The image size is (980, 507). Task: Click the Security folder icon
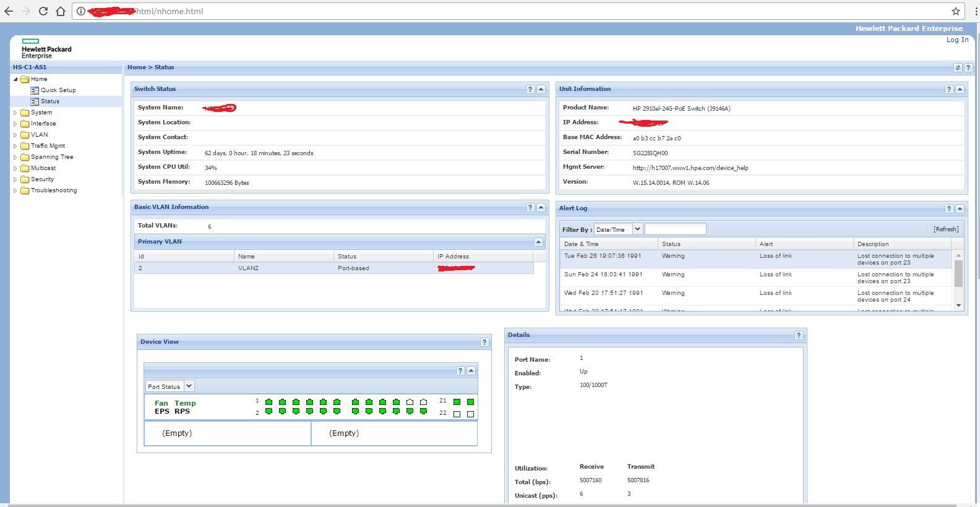click(25, 179)
